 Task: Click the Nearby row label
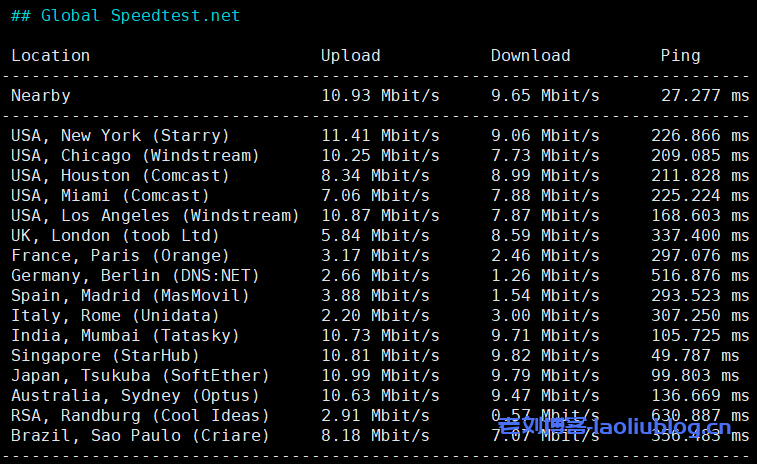(x=40, y=95)
